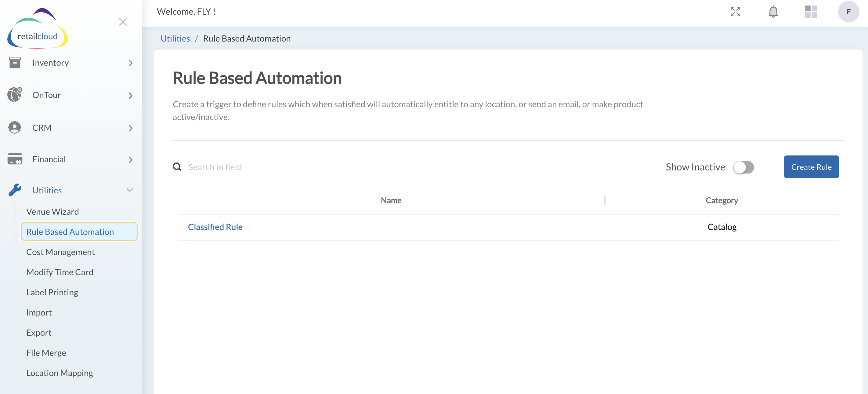This screenshot has height=394, width=868.
Task: Select Venue Wizard from the sidebar
Action: click(x=53, y=211)
